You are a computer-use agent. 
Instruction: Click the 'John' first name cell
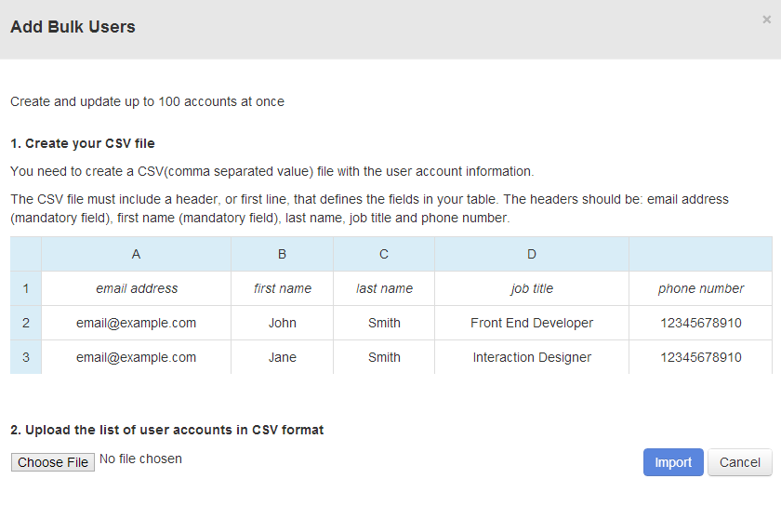[282, 323]
